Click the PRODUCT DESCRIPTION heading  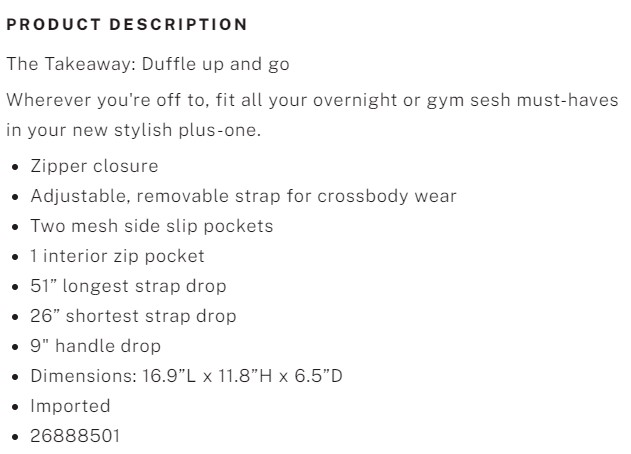[x=127, y=23]
